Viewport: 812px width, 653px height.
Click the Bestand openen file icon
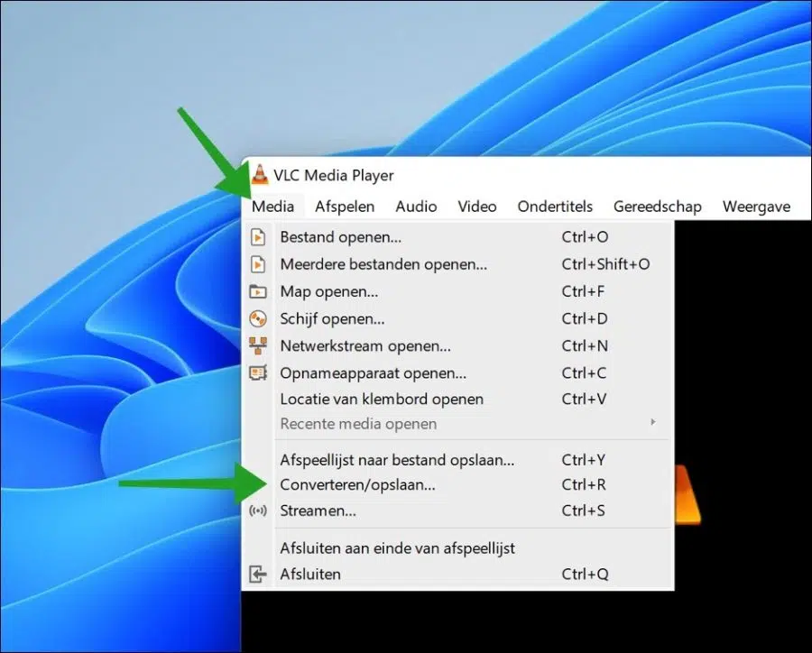point(258,237)
